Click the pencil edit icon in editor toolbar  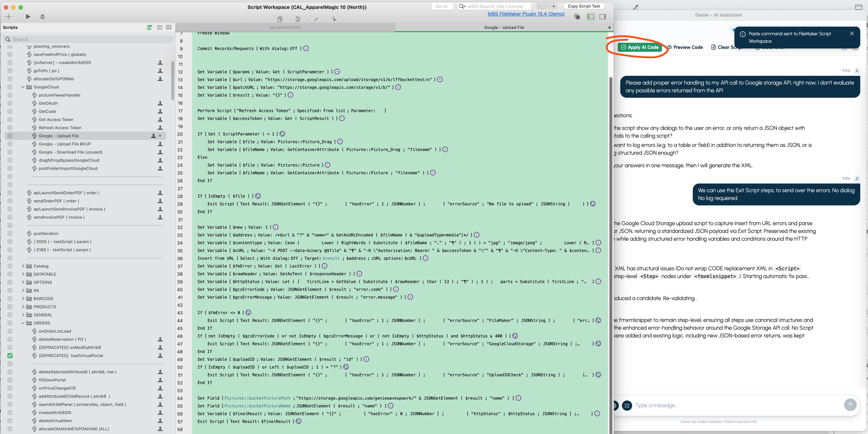click(316, 19)
